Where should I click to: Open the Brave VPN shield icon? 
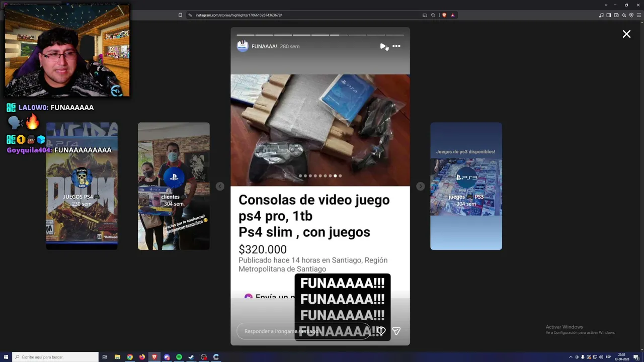[x=631, y=15]
